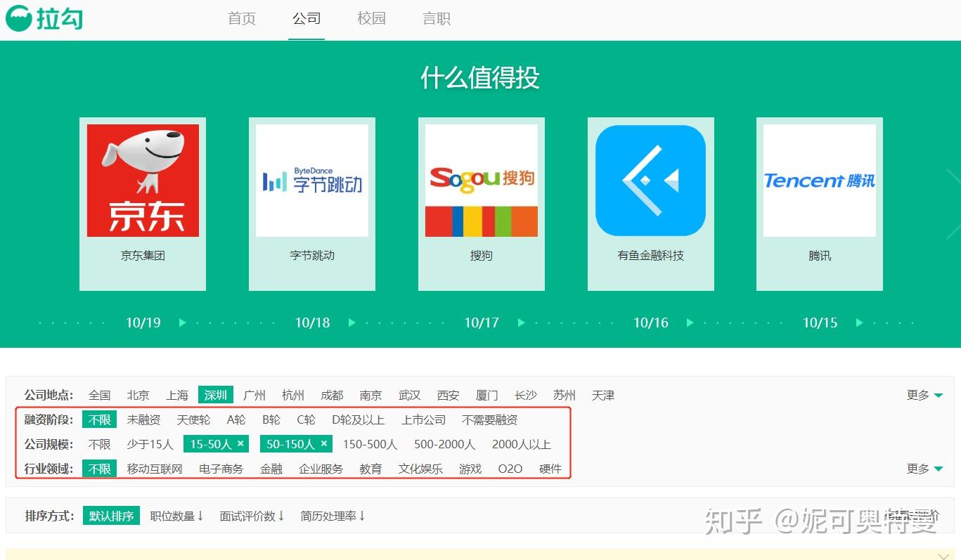
Task: Select 不限 in 融资阶段 row
Action: click(x=99, y=419)
